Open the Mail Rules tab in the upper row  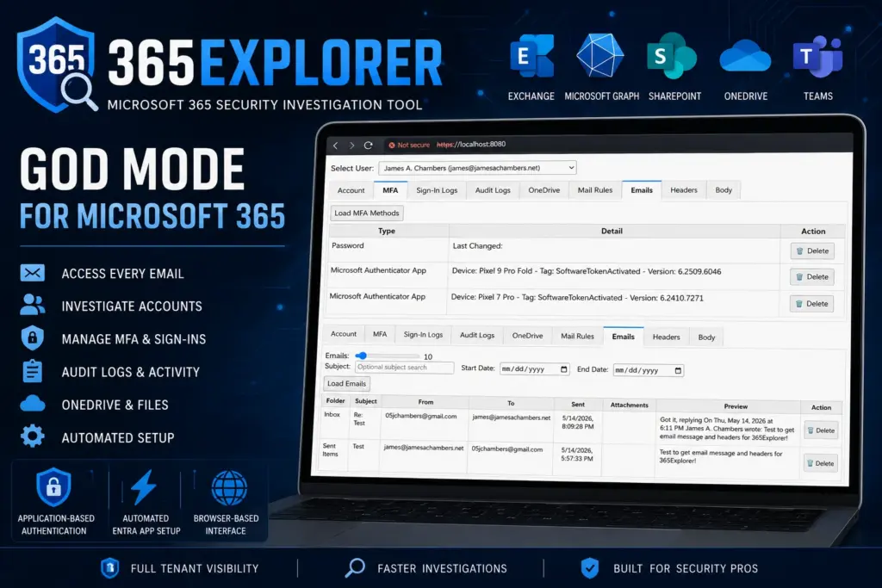[595, 190]
